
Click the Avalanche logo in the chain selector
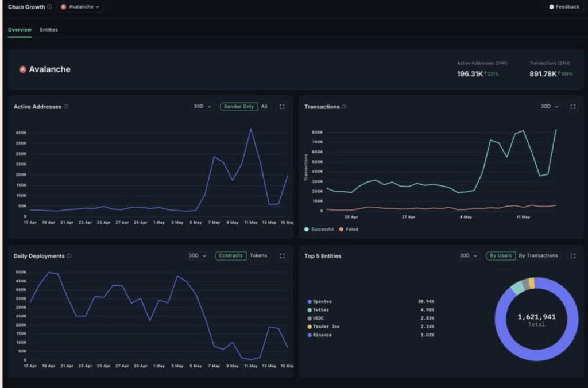tap(63, 7)
